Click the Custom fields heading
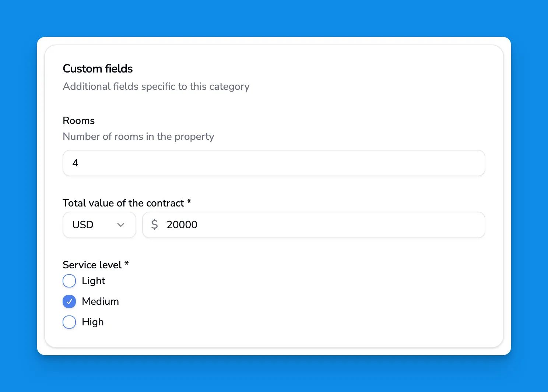The image size is (548, 392). 98,68
